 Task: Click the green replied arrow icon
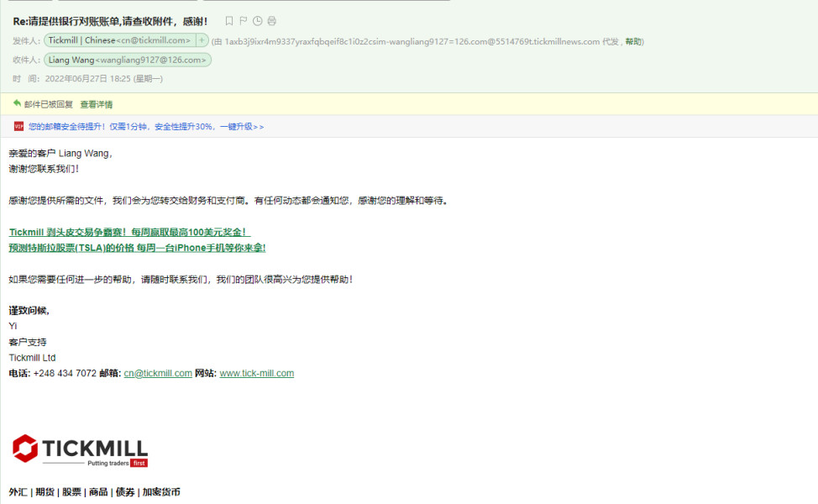[17, 103]
